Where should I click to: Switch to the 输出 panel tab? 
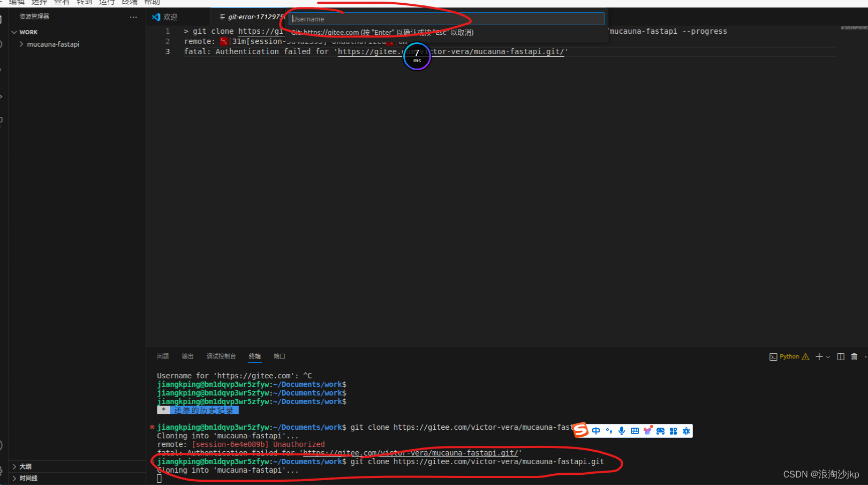(187, 356)
